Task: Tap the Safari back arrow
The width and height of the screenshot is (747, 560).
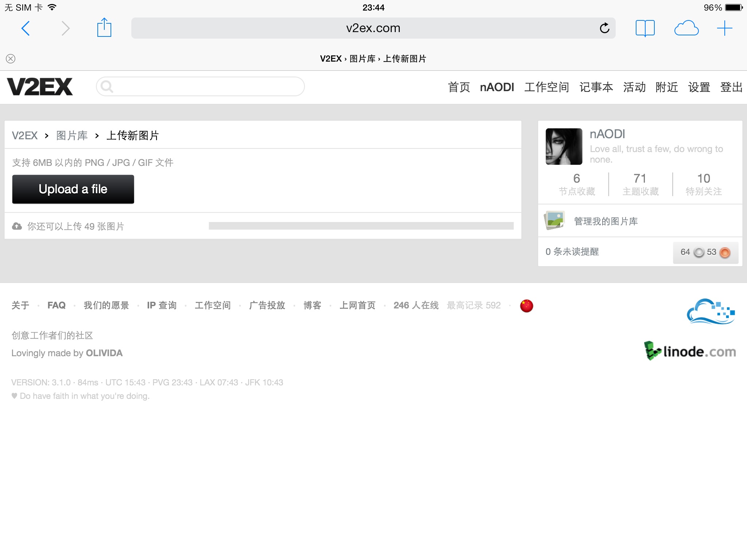Action: click(26, 28)
